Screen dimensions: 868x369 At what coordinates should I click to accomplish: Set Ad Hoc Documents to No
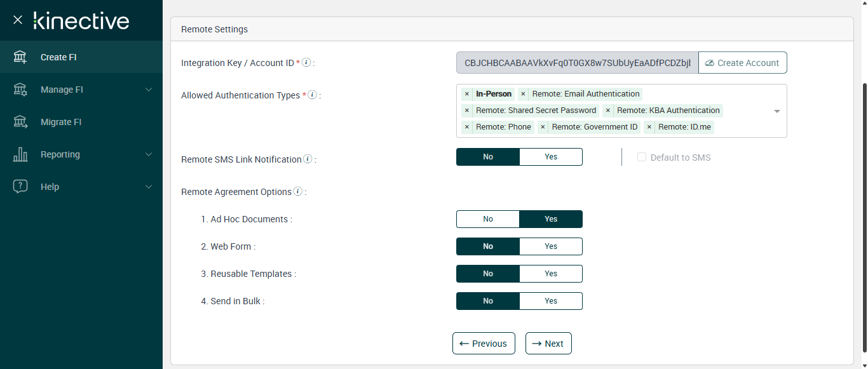click(488, 219)
